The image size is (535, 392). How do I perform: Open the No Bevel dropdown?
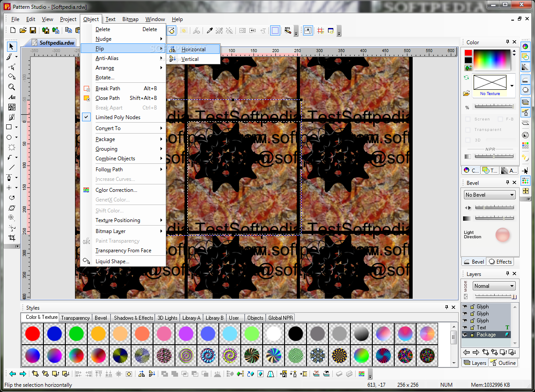[x=490, y=195]
